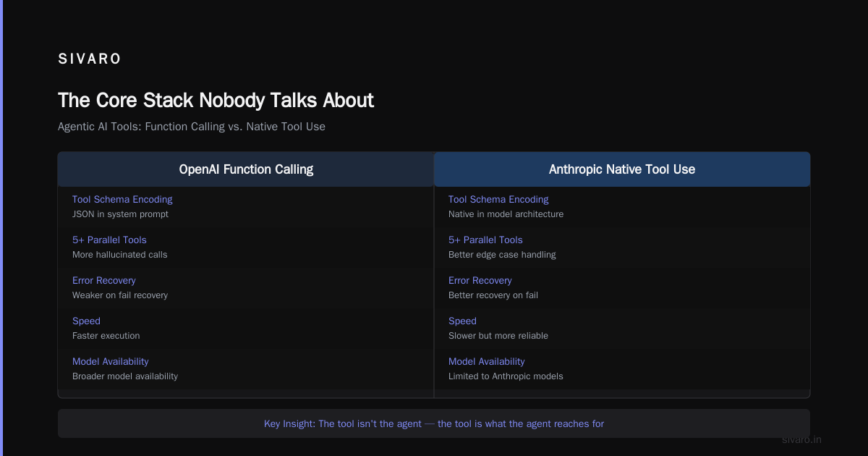868x456 pixels.
Task: Click 'More hallucinated calls' description
Action: point(119,255)
